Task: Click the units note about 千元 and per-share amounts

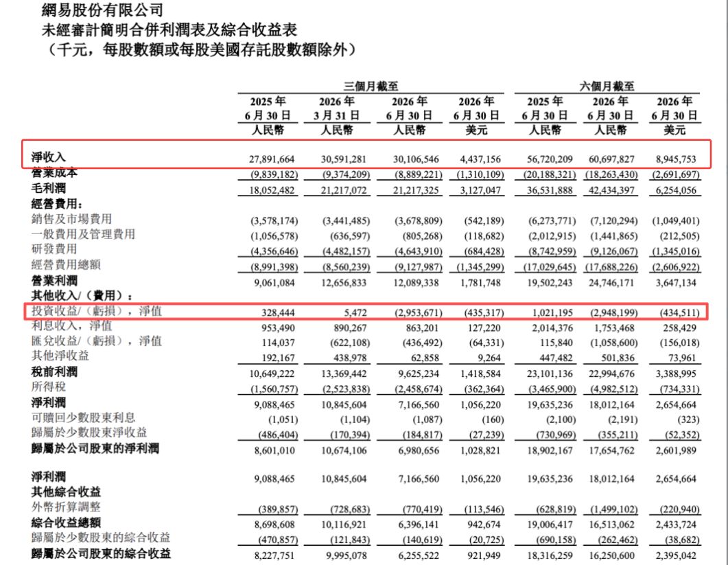Action: [x=201, y=49]
